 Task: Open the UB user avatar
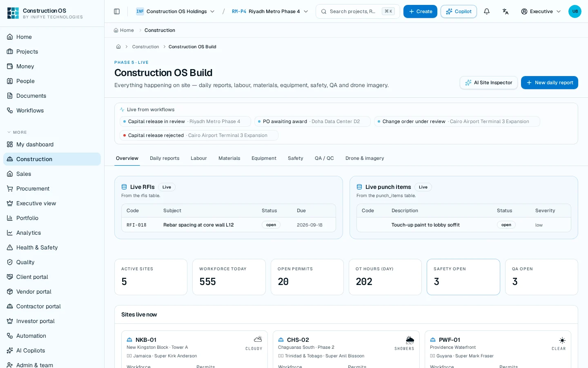click(575, 11)
